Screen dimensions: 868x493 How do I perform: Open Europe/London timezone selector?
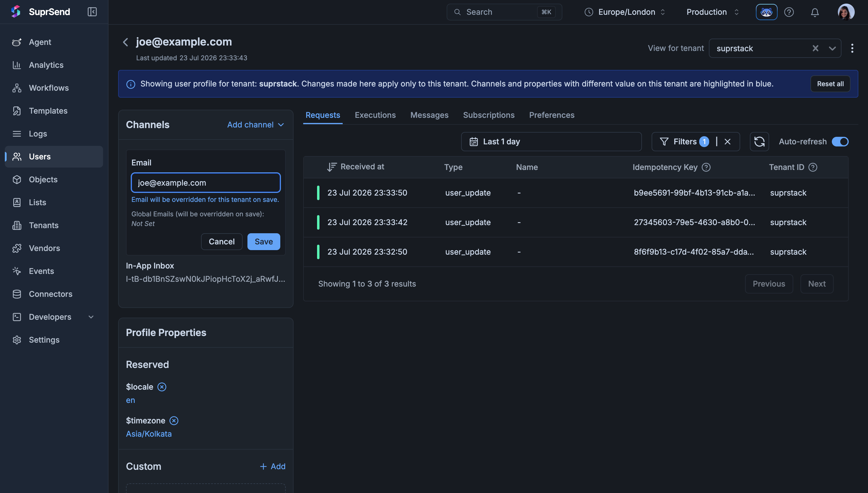coord(625,12)
